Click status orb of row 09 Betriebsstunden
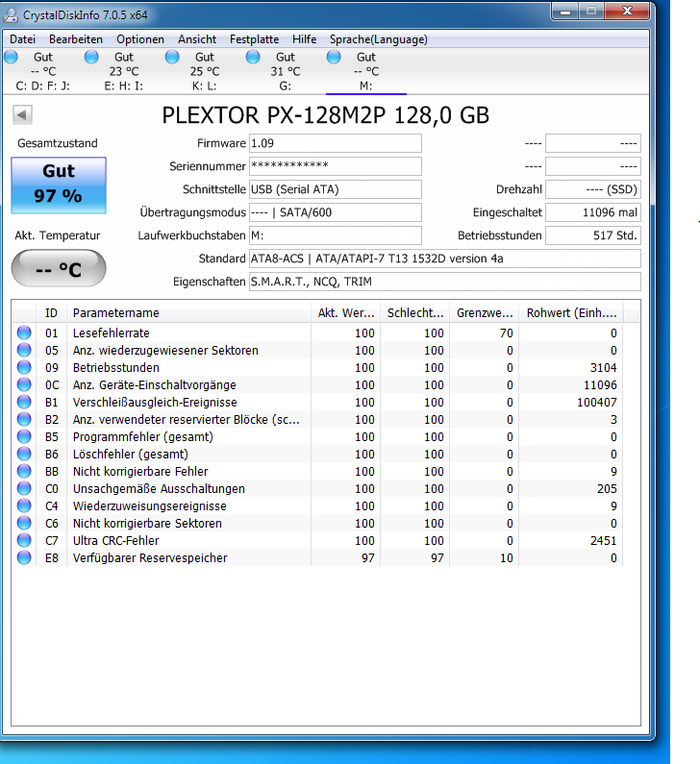 point(24,367)
